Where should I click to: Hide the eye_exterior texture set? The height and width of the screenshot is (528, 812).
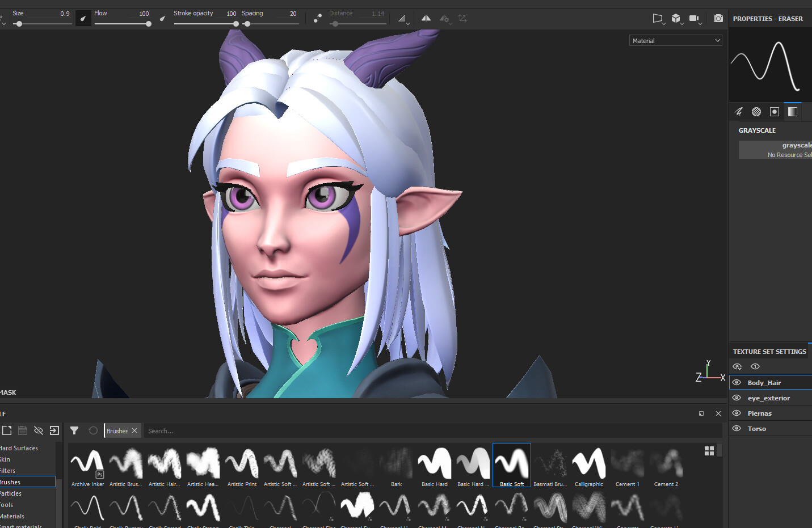pyautogui.click(x=737, y=398)
